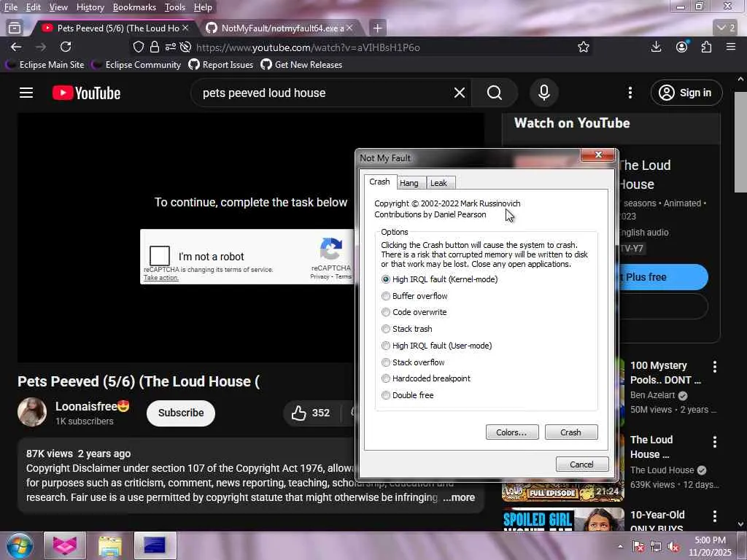747x560 pixels.
Task: Open the extensions puzzle icon
Action: [706, 47]
